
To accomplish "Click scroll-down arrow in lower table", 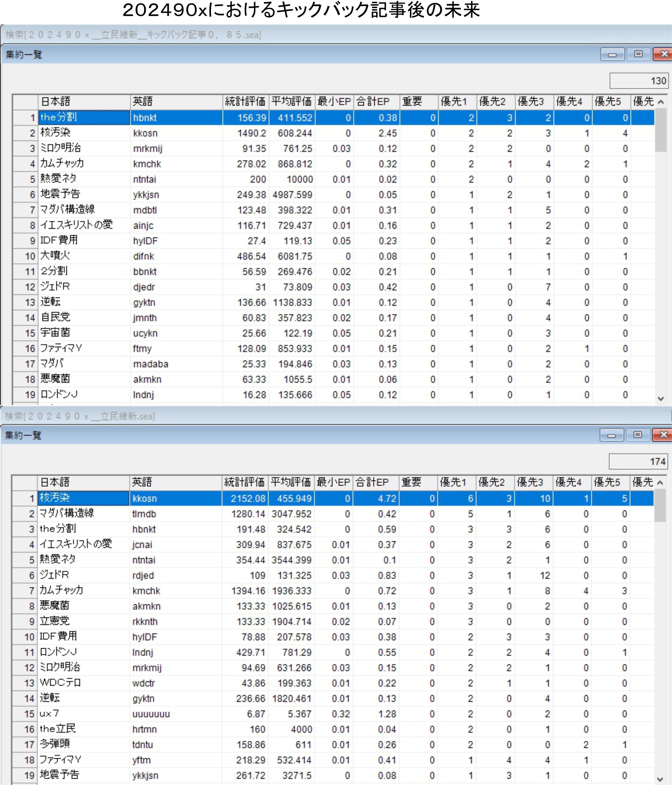I will [x=660, y=780].
